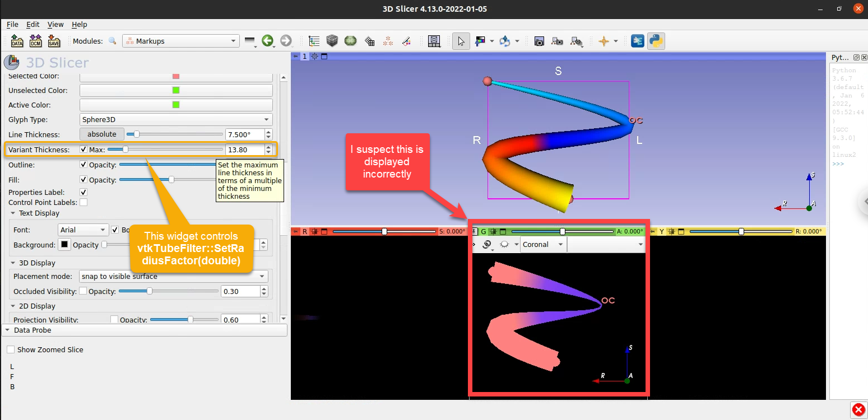
Task: Open the Edit menu
Action: [x=33, y=25]
